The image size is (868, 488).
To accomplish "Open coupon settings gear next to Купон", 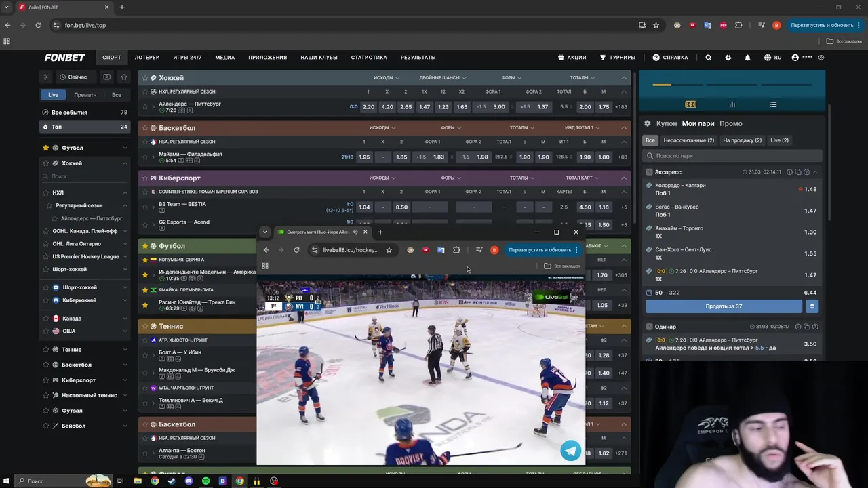I will click(x=648, y=123).
